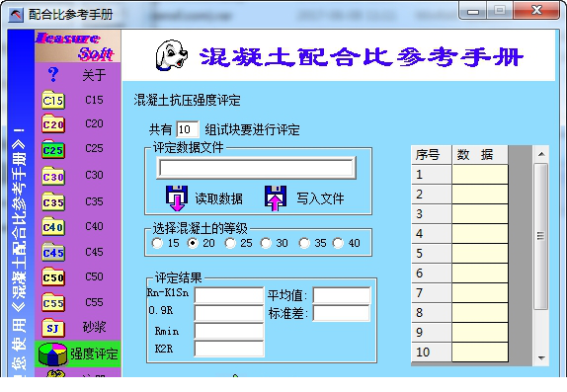Image resolution: width=567 pixels, height=392 pixels.
Task: Open the C40 folder icon
Action: [53, 226]
